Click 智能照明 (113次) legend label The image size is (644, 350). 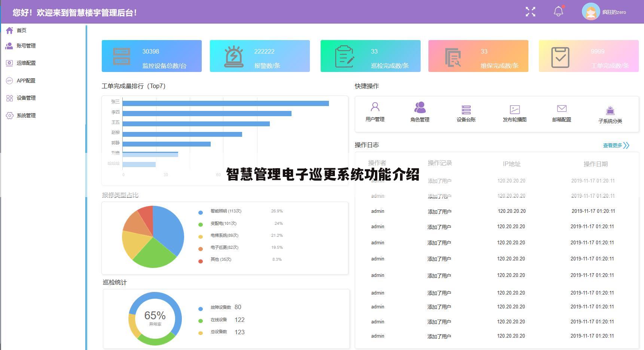226,211
